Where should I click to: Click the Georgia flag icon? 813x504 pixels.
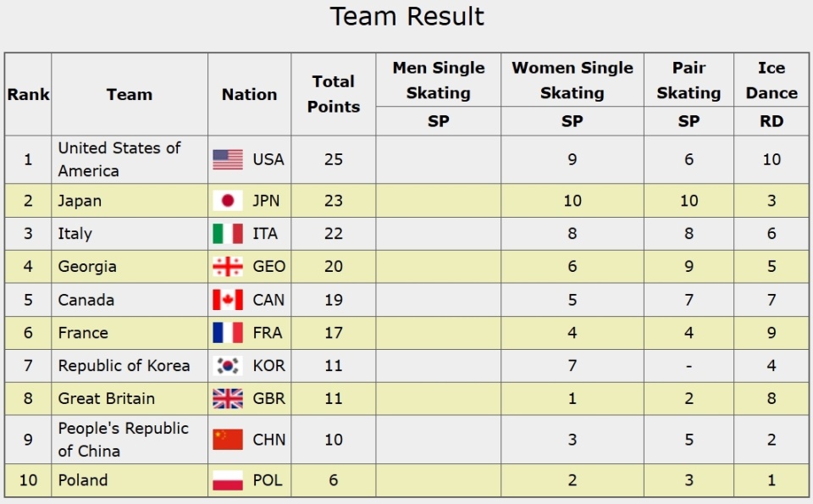[x=228, y=267]
